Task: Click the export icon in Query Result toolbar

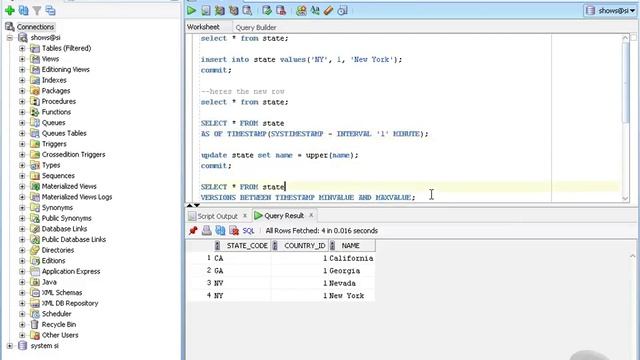Action: 220,231
